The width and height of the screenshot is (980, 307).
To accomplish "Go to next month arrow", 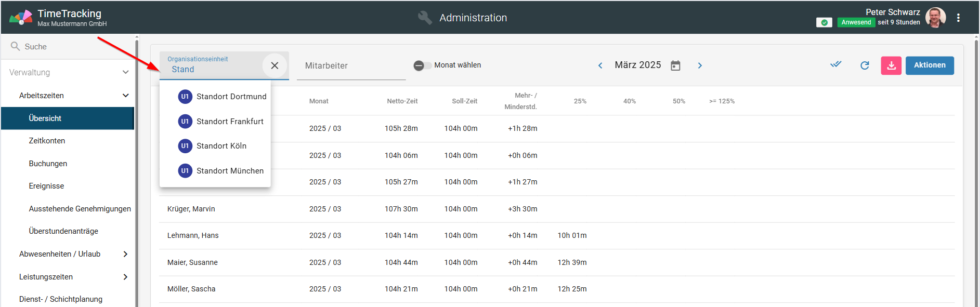I will [x=700, y=65].
